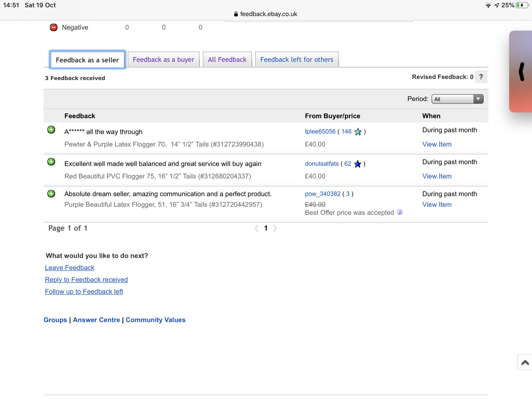Tap the struck-through £40.00 price
The image size is (532, 399).
point(315,204)
